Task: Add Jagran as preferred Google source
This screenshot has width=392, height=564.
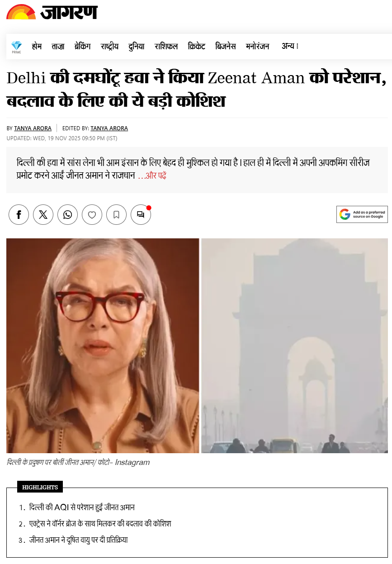Action: (x=362, y=214)
